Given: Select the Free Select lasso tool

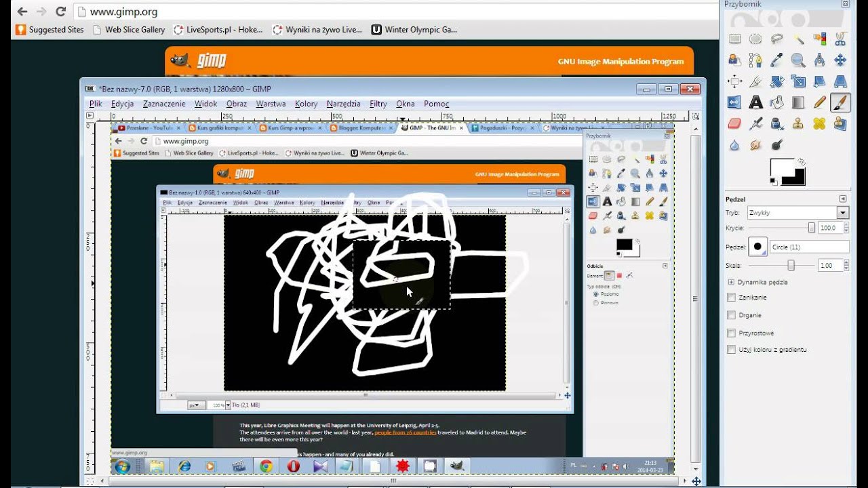Looking at the screenshot, I should [x=777, y=39].
